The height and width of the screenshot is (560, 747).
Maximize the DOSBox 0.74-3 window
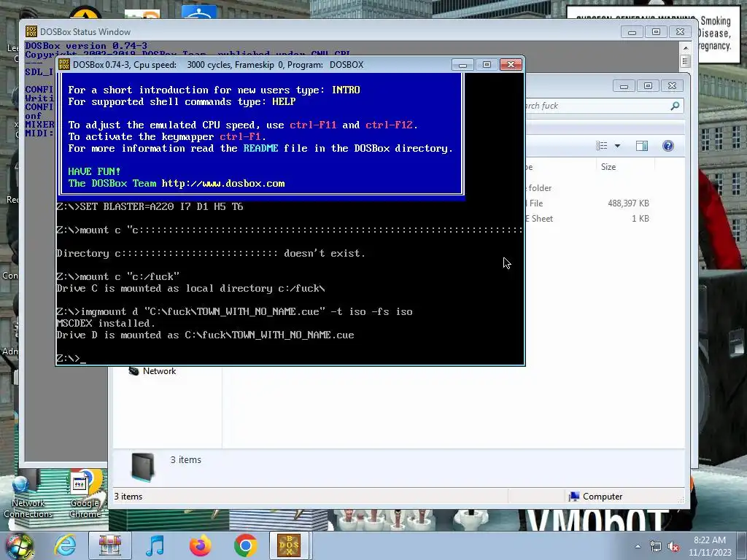click(487, 64)
